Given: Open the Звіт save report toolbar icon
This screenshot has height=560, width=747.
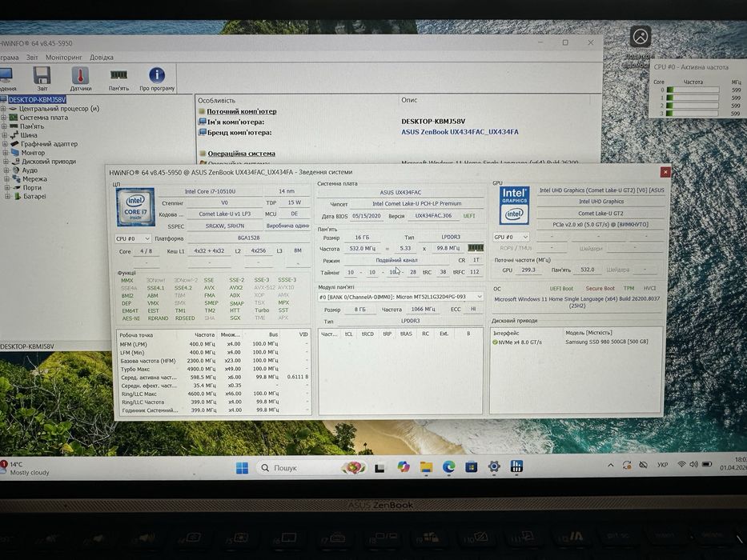Looking at the screenshot, I should [42, 78].
